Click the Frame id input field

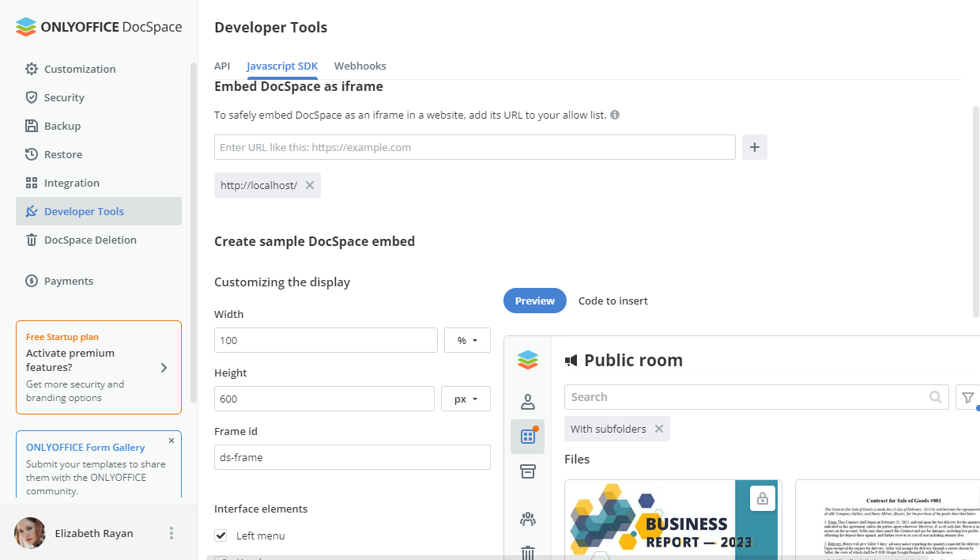(352, 457)
